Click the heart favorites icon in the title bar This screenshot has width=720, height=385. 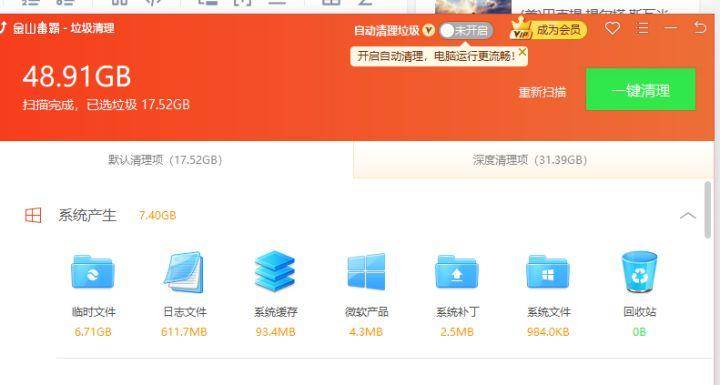click(613, 28)
